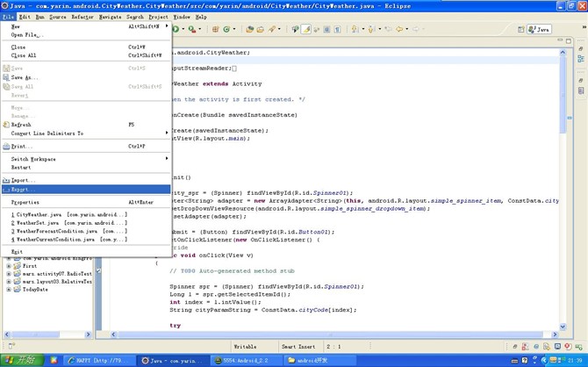Viewport: 588px width, 367px height.
Task: Click the Back navigation arrow
Action: (399, 29)
